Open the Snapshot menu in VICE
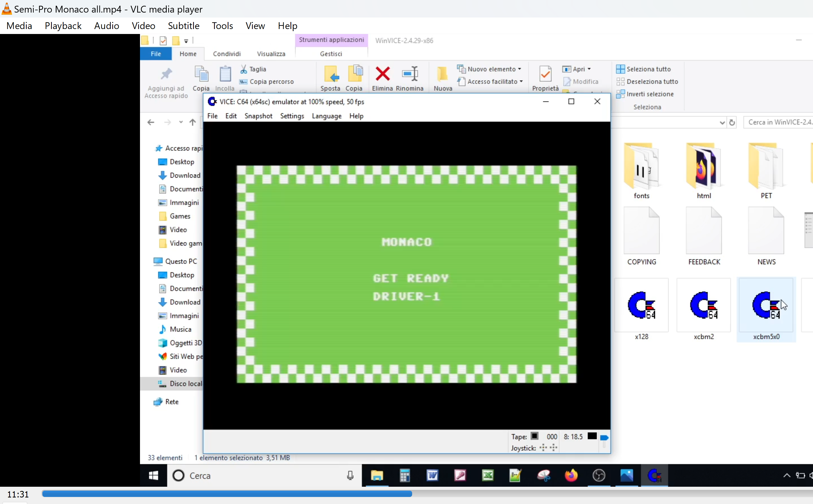This screenshot has width=813, height=504. pyautogui.click(x=258, y=116)
